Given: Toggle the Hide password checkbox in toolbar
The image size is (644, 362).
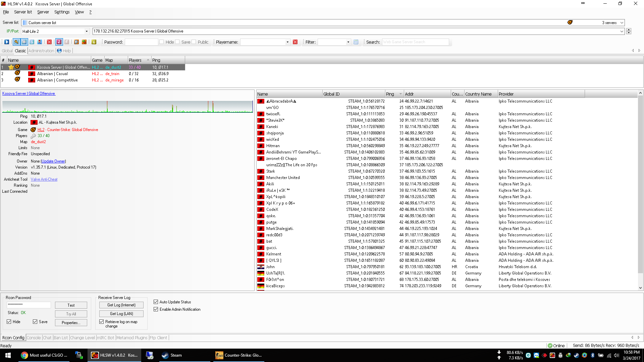Looking at the screenshot, I should [x=162, y=42].
